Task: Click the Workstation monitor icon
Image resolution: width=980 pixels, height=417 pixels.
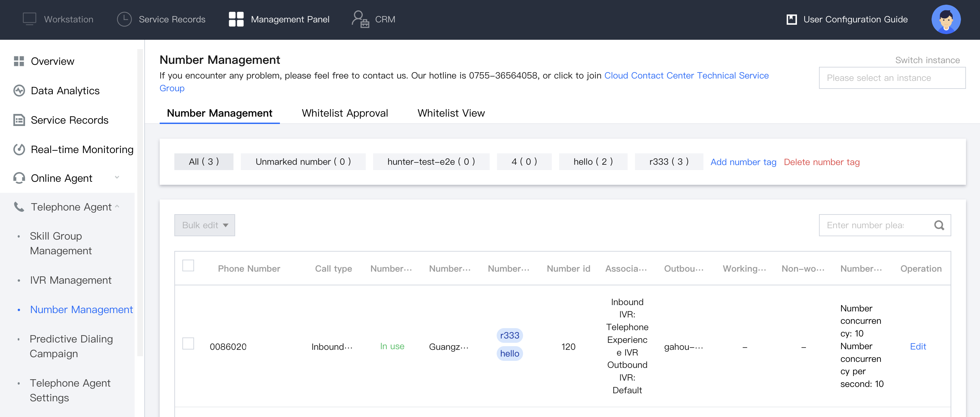Action: tap(29, 19)
